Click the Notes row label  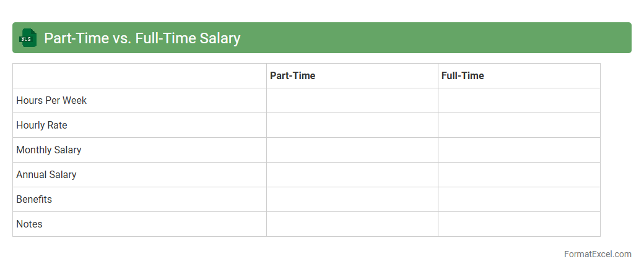point(29,224)
